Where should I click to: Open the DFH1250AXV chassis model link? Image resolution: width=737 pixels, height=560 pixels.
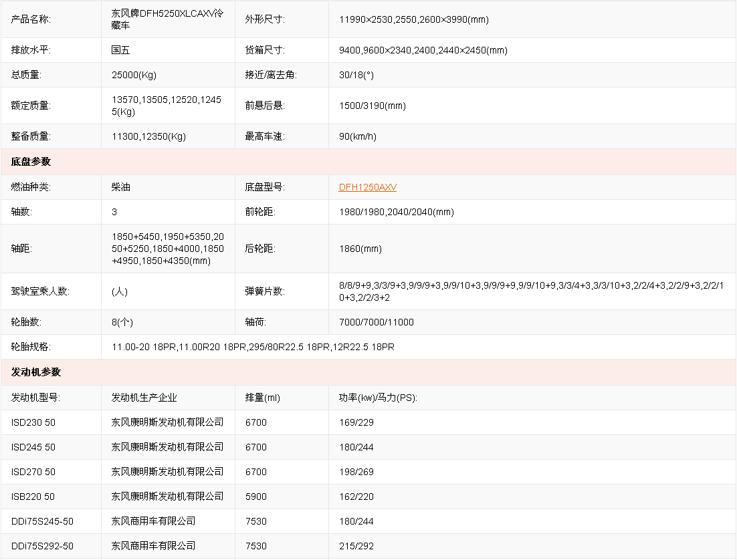[368, 187]
